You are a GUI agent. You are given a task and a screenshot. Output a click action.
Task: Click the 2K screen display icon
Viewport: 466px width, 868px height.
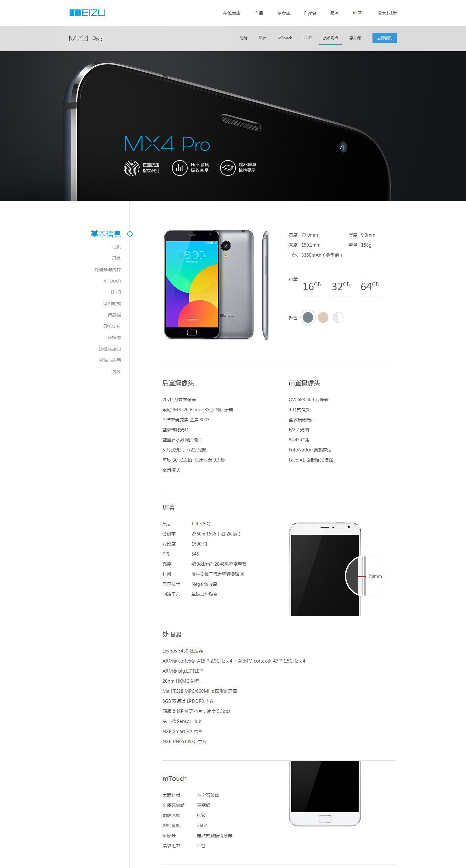(x=228, y=168)
